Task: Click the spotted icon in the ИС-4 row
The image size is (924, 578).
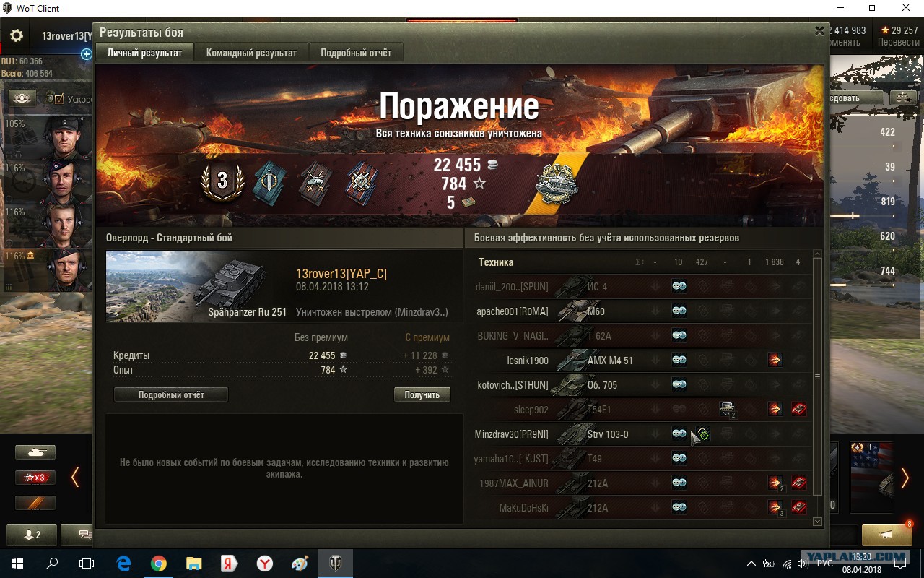Action: (x=679, y=286)
